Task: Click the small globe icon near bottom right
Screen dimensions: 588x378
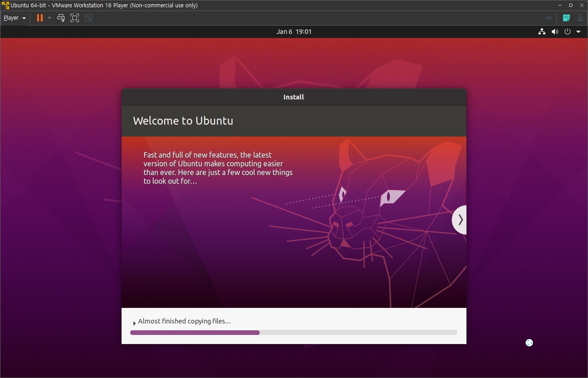Action: point(529,343)
